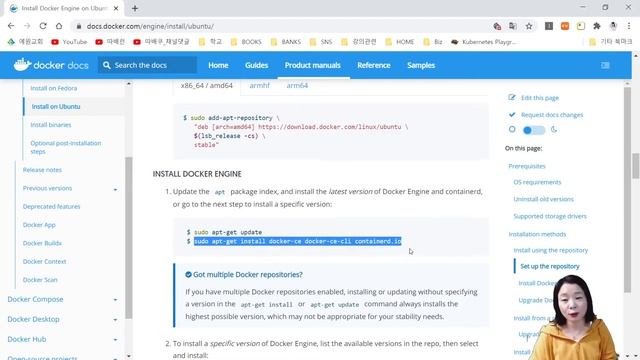Select the armhf tab
The height and width of the screenshot is (360, 640).
[260, 85]
